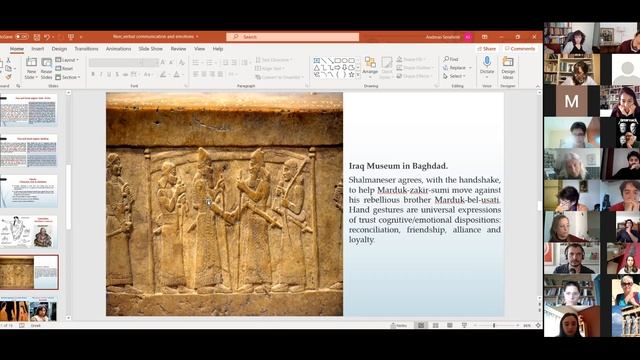Toggle Italic formatting
This screenshot has width=640, height=360.
101,74
